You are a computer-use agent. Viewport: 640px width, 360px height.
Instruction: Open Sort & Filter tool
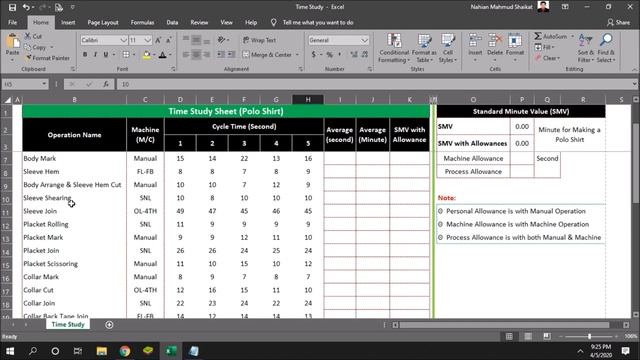click(585, 48)
